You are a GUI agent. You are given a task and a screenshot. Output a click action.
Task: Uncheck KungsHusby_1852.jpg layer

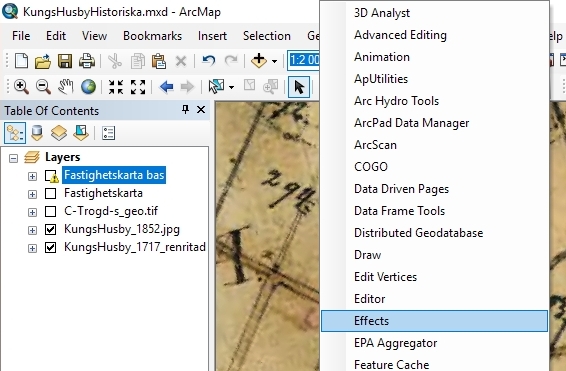(x=51, y=230)
